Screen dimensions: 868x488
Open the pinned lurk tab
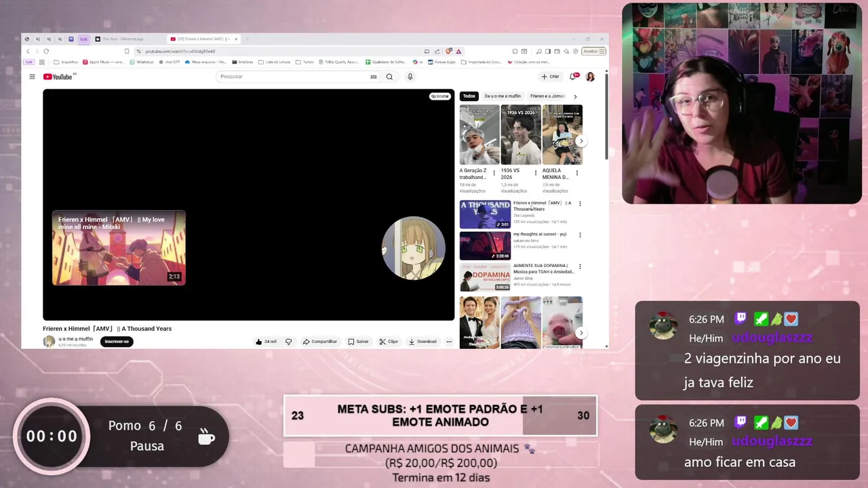point(83,39)
